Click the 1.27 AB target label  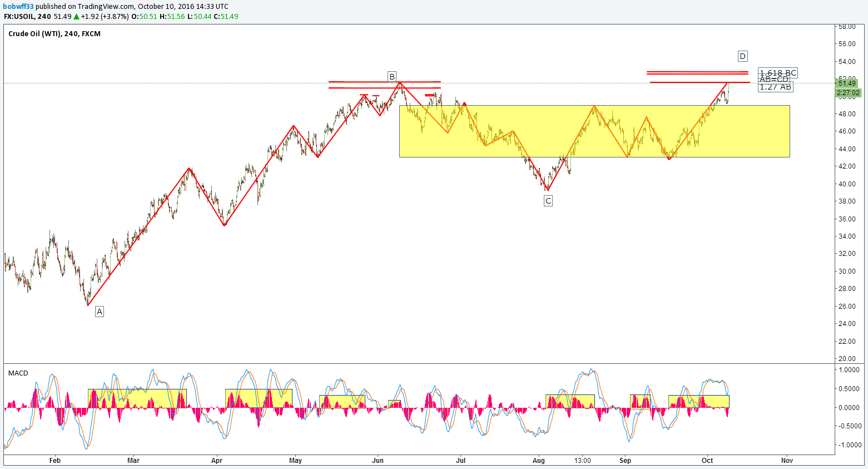(x=775, y=87)
